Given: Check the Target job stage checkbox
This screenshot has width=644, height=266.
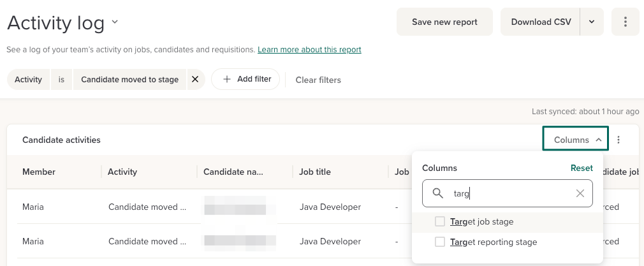Looking at the screenshot, I should [440, 222].
